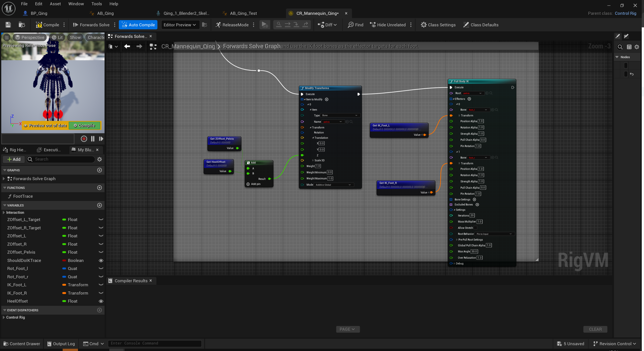Open the Editor Preview dropdown
The width and height of the screenshot is (644, 351).
180,25
